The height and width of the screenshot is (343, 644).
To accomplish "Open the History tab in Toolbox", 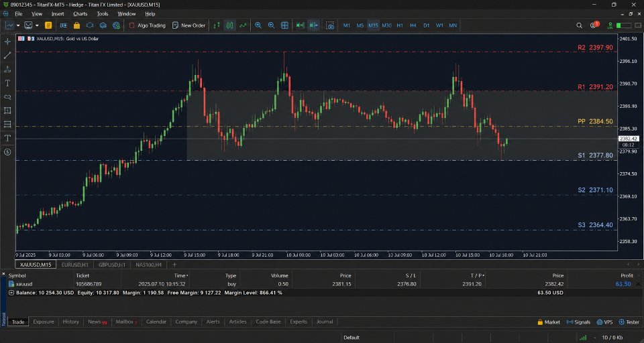I will click(x=70, y=322).
